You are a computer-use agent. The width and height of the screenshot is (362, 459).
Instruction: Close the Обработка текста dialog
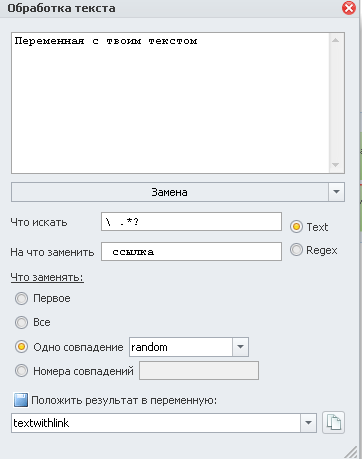coord(349,8)
